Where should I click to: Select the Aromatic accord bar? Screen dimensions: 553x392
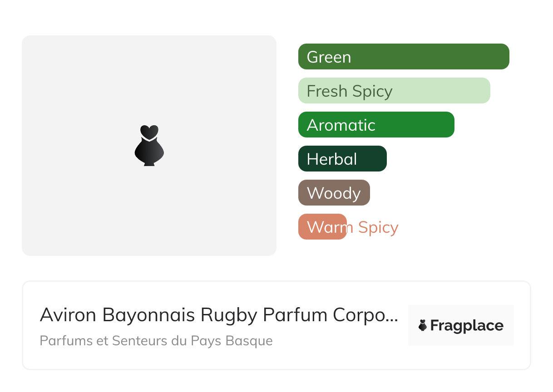point(376,125)
